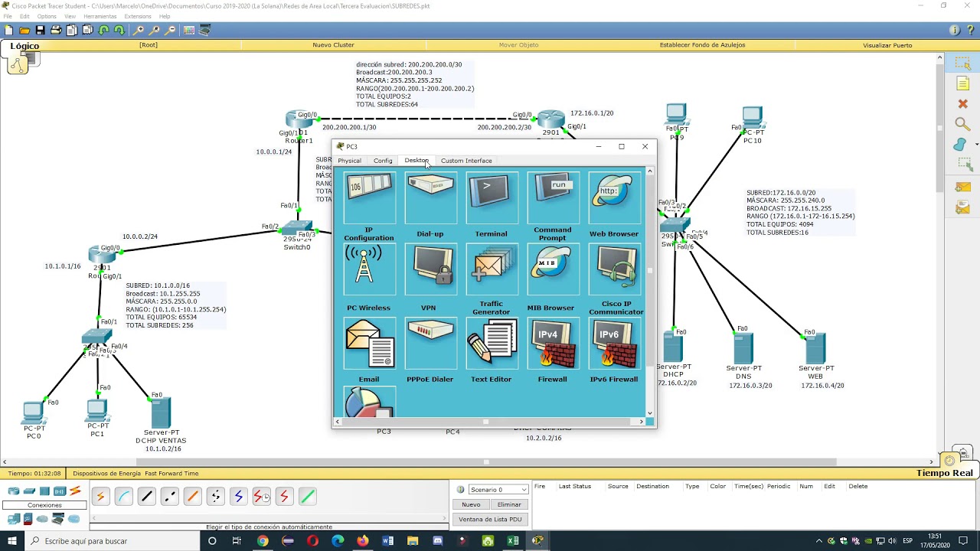Screen dimensions: 980x551
Task: Select the automatic connection type lightning icon
Action: point(100,497)
